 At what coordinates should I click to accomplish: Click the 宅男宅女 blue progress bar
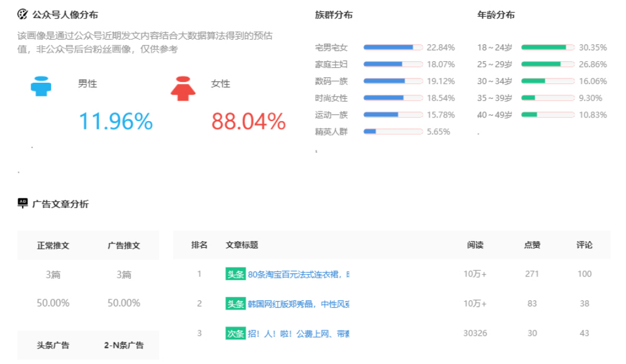393,47
